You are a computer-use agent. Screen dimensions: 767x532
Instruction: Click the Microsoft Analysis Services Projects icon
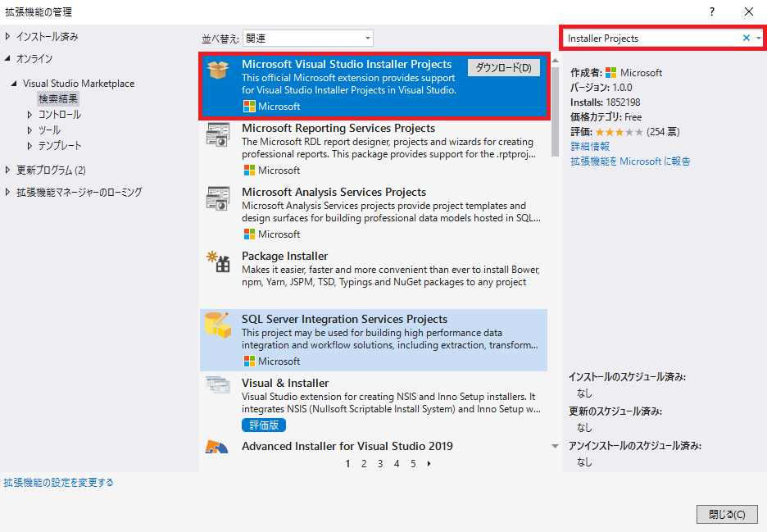click(218, 198)
